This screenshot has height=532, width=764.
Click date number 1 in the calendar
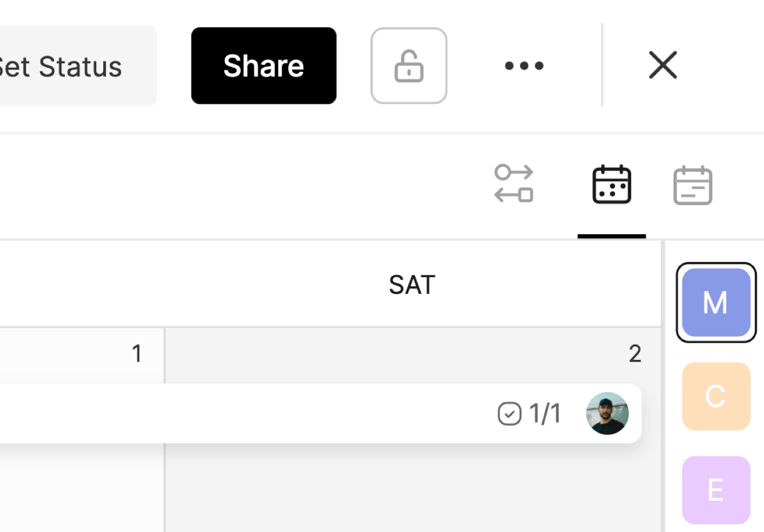(x=137, y=354)
